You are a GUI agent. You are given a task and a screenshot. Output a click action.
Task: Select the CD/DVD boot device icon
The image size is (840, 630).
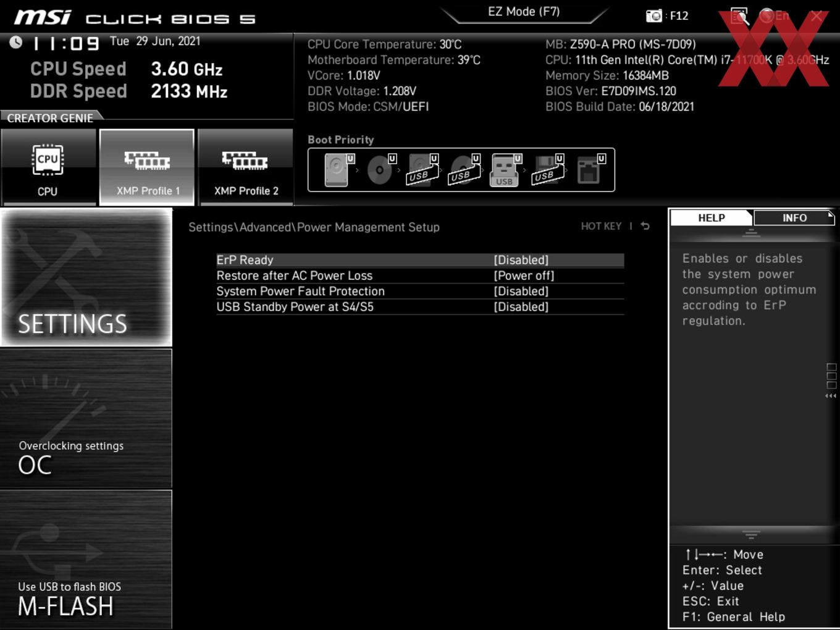pyautogui.click(x=381, y=170)
